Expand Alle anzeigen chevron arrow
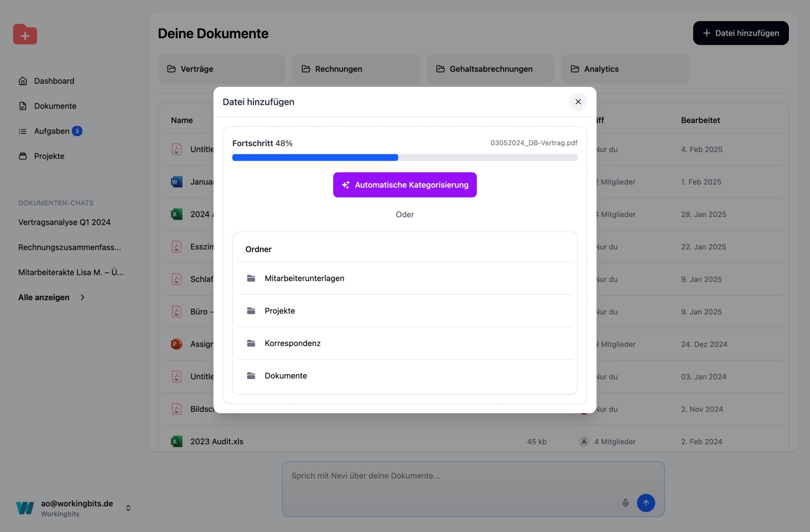Screen dimensions: 810x532 83,297
